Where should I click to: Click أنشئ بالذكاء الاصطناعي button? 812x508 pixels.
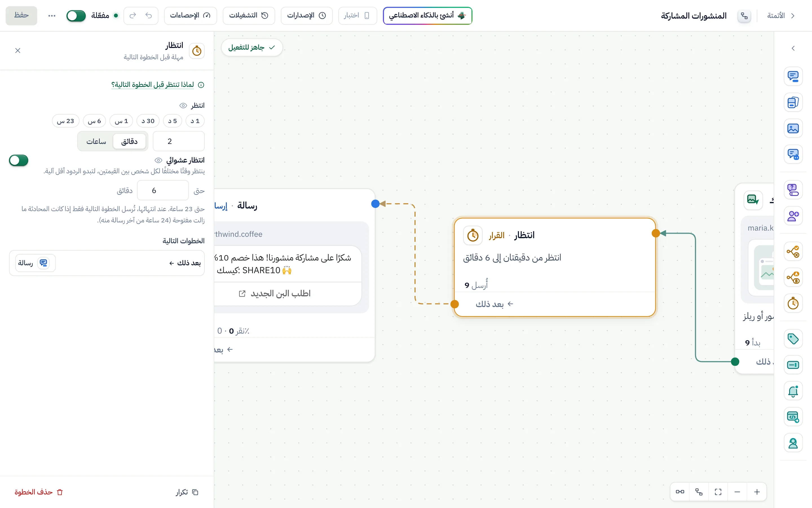427,16
